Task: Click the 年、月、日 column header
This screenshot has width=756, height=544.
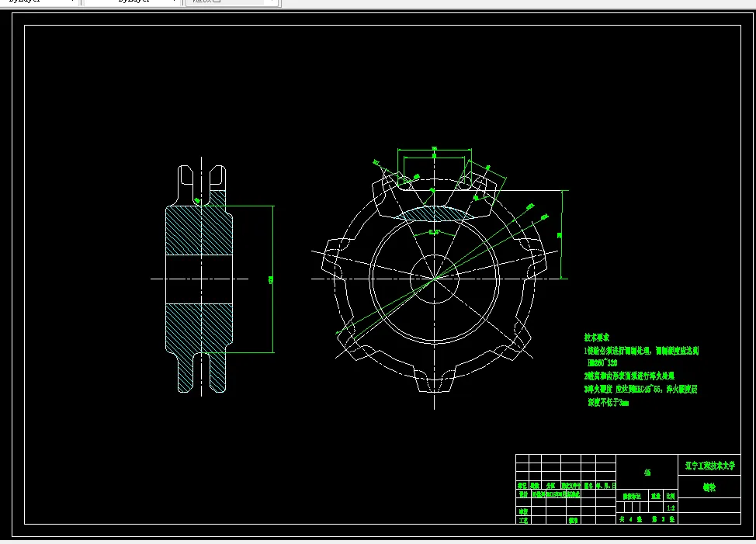Action: click(606, 486)
